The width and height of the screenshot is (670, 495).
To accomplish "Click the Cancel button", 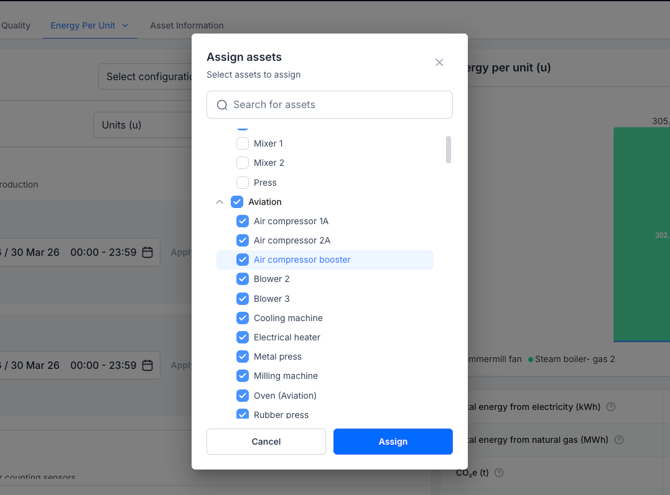I will 266,442.
